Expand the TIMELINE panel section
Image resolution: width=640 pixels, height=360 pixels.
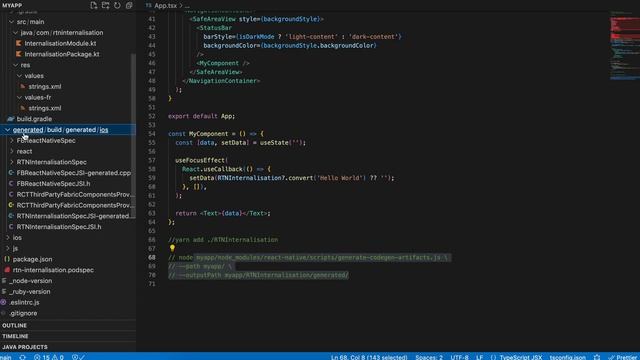[68, 336]
